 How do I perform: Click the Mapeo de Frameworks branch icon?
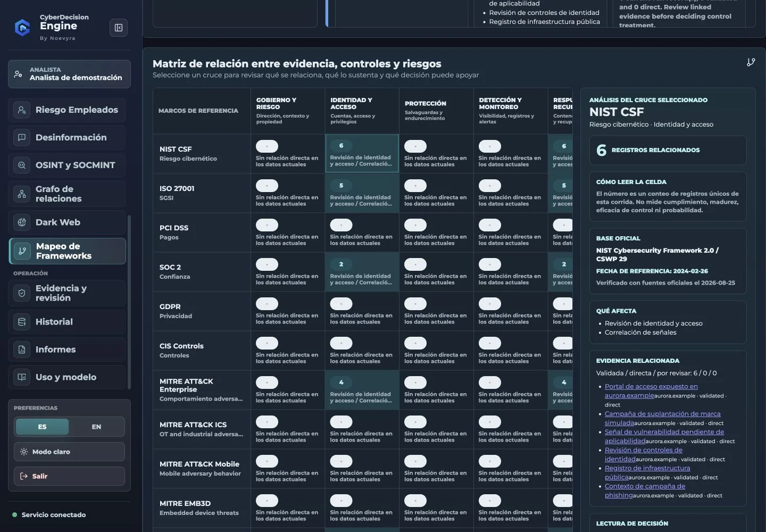pos(22,251)
